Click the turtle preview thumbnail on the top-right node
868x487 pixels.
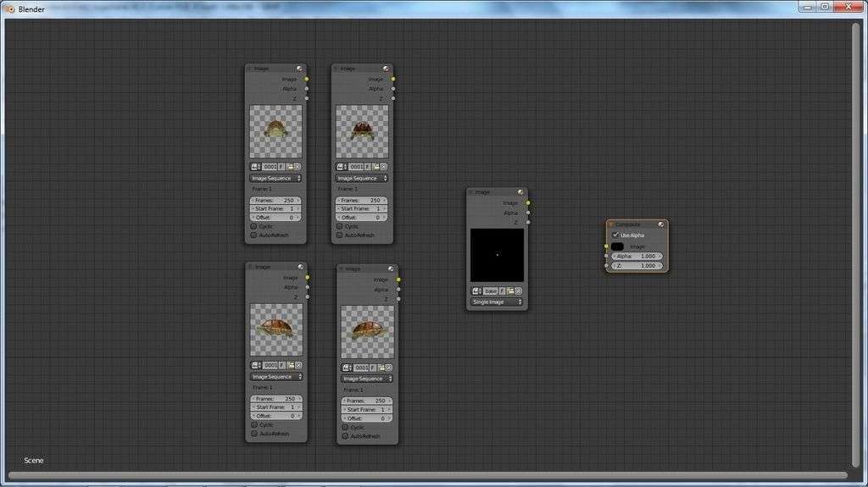[x=362, y=131]
